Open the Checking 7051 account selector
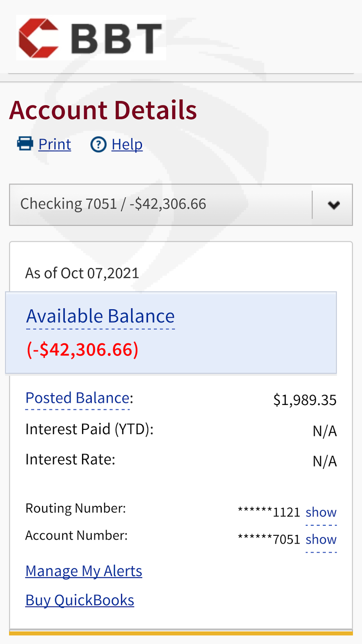Image resolution: width=362 pixels, height=644 pixels. [x=161, y=204]
